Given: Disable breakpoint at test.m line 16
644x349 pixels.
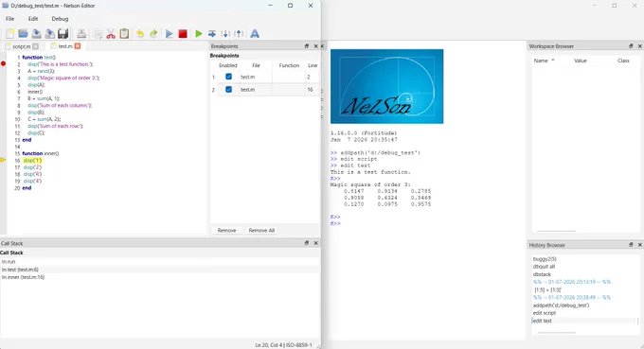Looking at the screenshot, I should (229, 90).
